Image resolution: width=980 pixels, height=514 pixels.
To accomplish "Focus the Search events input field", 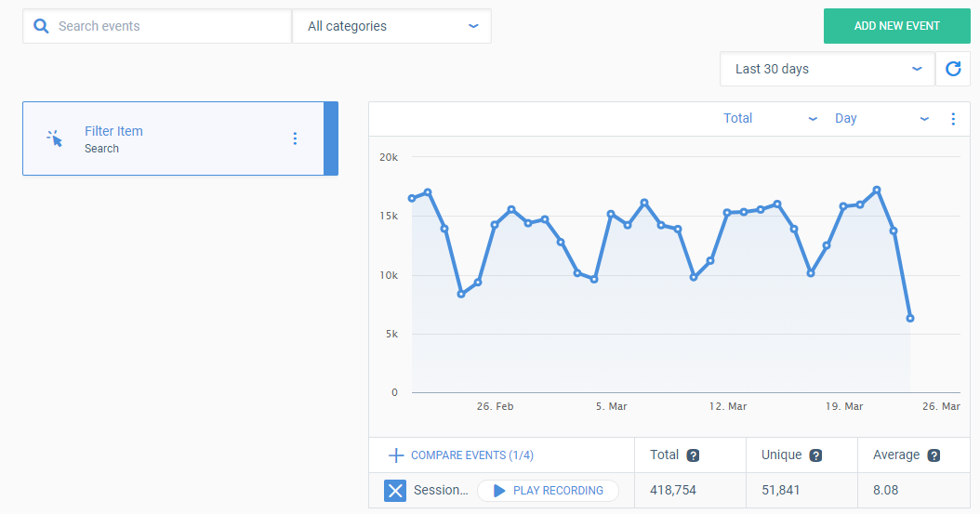I will coord(157,26).
